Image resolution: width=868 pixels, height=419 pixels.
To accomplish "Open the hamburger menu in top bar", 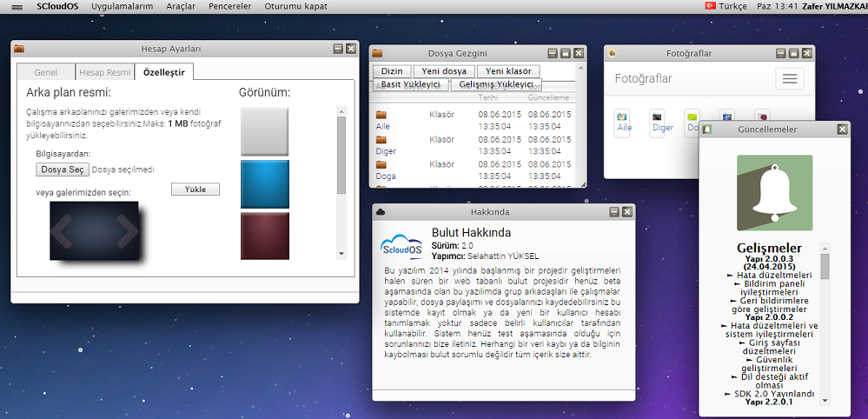I will click(x=17, y=6).
